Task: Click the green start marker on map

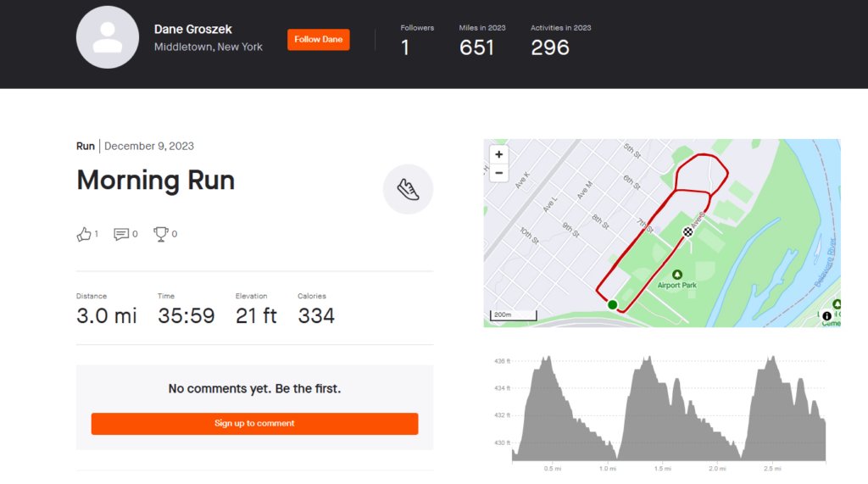Action: pyautogui.click(x=612, y=304)
